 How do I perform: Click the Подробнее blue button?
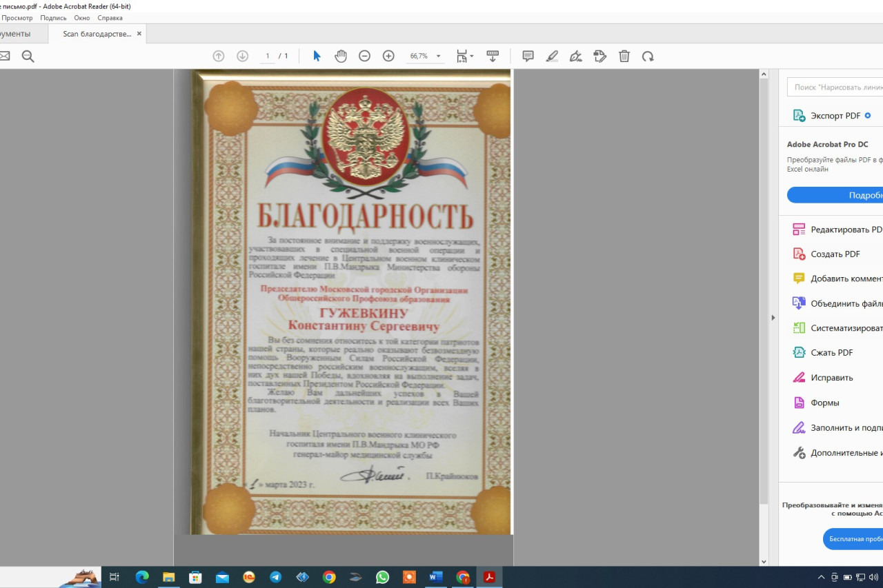[x=835, y=195]
